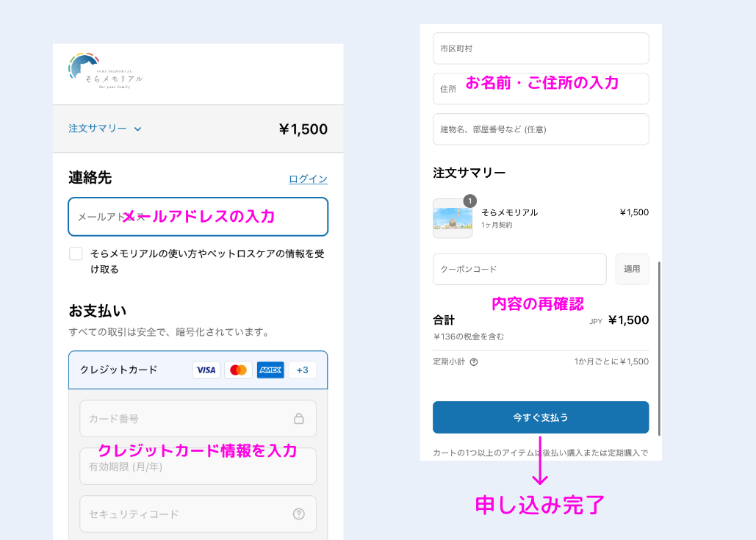This screenshot has height=540, width=756.
Task: Enable the newsletter opt-in checkbox
Action: coord(76,253)
